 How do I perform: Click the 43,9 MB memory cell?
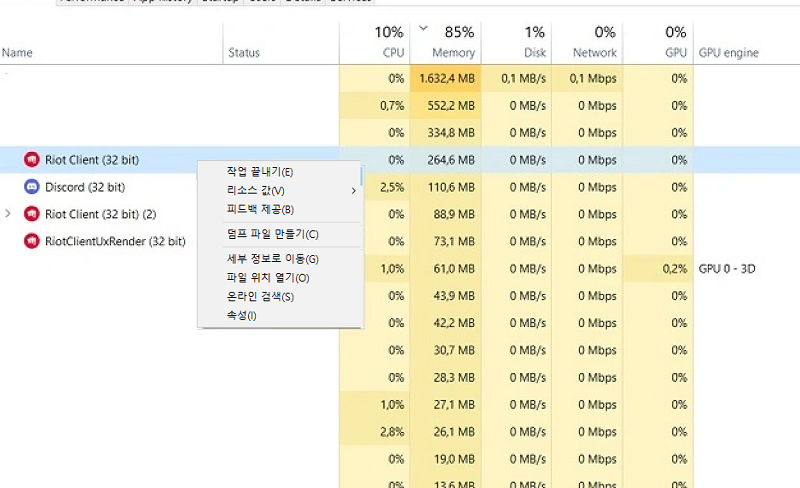(446, 296)
